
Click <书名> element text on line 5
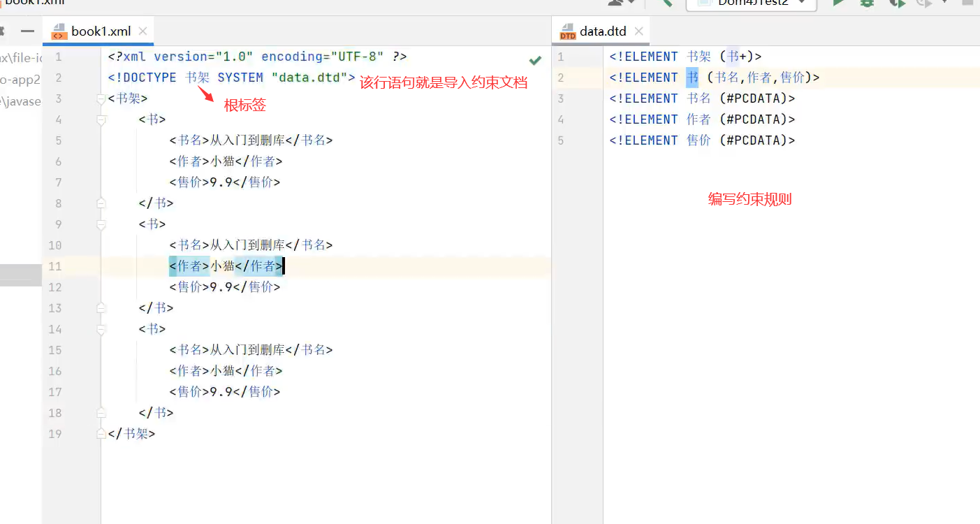(251, 140)
